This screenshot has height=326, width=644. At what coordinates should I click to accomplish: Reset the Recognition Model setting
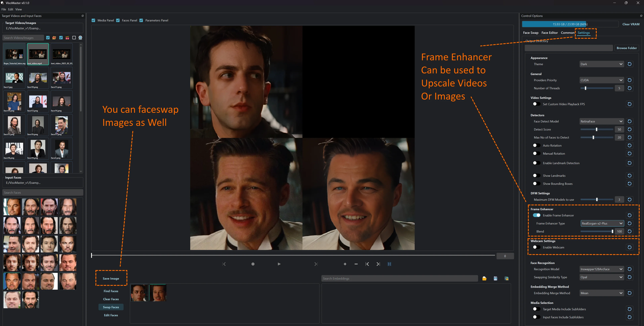630,269
